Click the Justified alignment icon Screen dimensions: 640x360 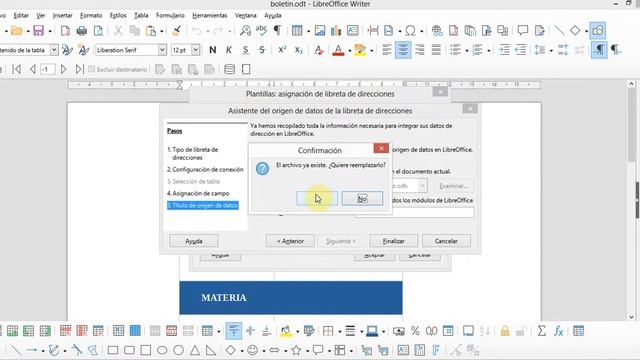436,50
